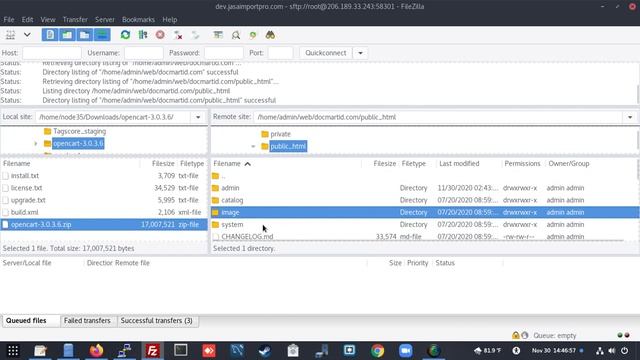Viewport: 640px width, 360px height.
Task: Open Firefox from the taskbar
Action: (x=96, y=351)
